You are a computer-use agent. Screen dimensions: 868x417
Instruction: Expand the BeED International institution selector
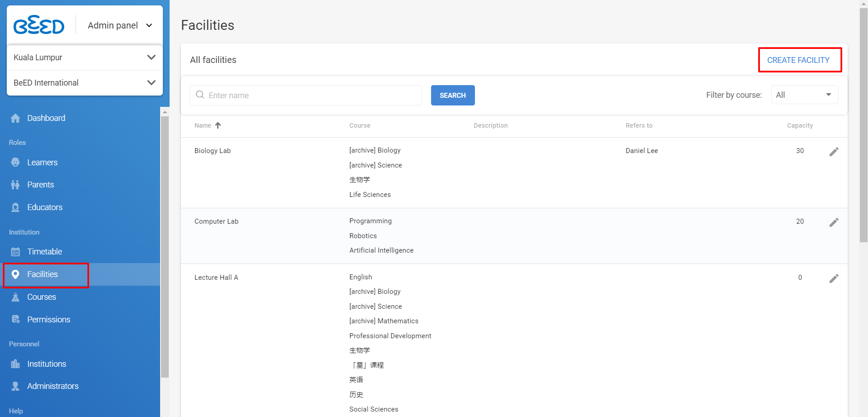[x=85, y=83]
